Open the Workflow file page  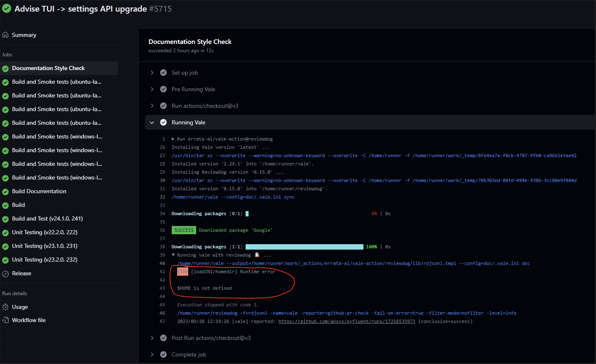tap(29, 320)
